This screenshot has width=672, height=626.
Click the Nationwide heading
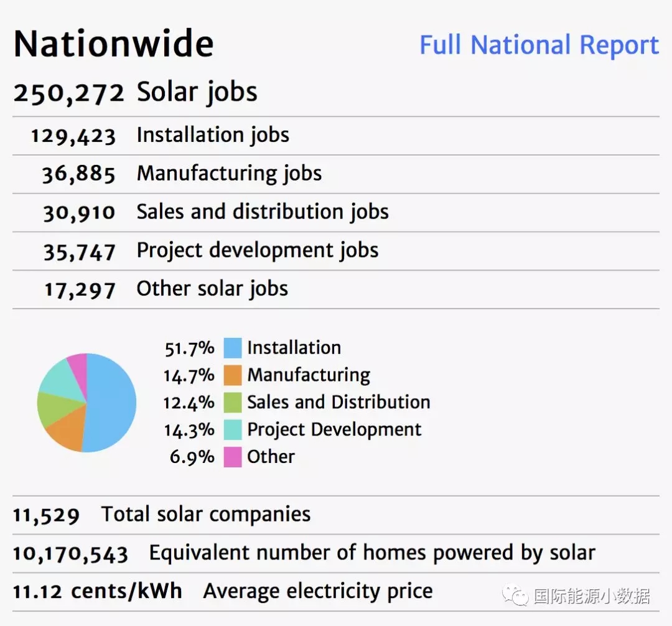(x=114, y=44)
